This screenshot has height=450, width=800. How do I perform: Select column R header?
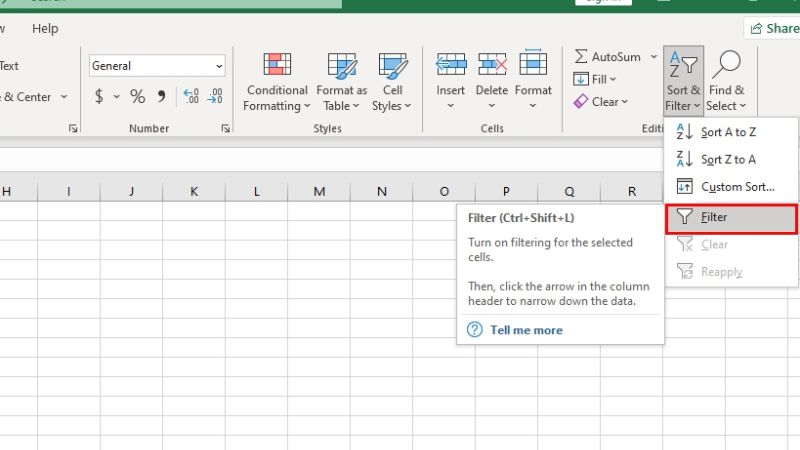632,191
